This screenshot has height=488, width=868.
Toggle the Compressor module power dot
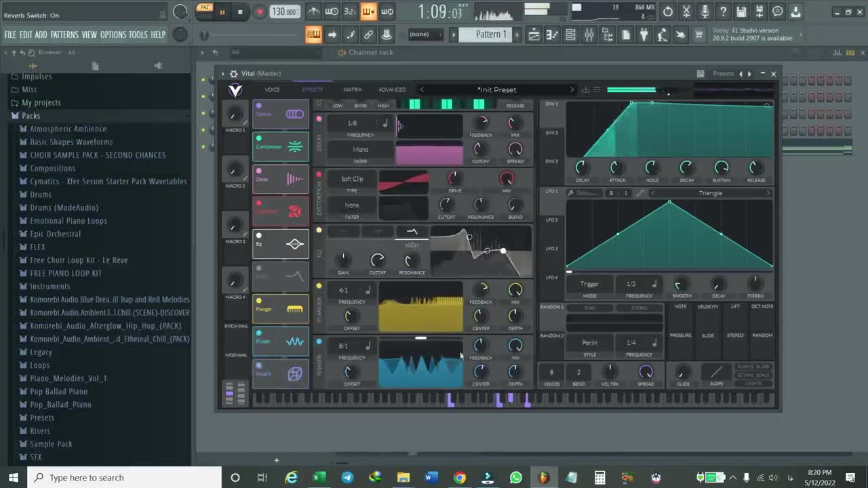point(258,138)
